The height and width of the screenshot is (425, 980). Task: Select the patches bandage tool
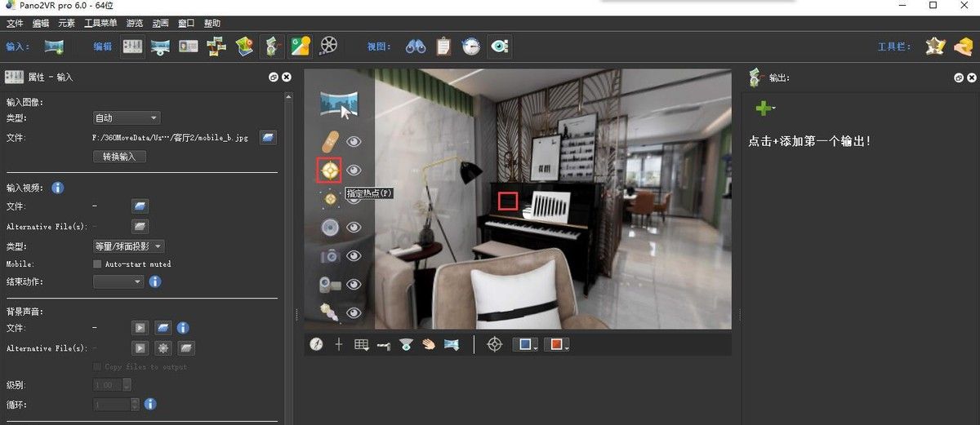click(x=330, y=141)
